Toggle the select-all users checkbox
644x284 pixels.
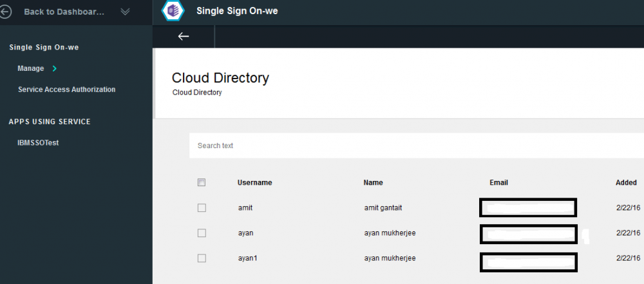click(x=202, y=183)
